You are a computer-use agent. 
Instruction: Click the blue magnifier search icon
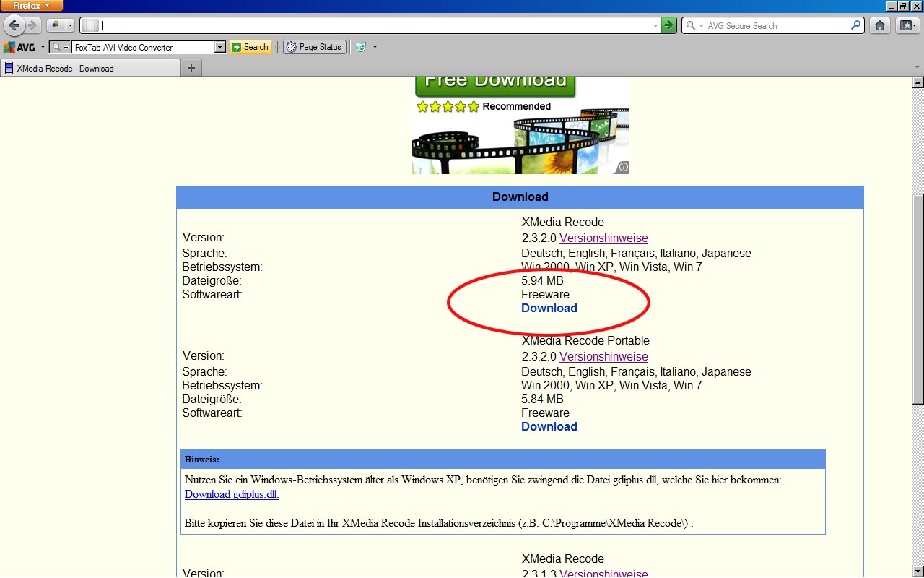coord(856,25)
